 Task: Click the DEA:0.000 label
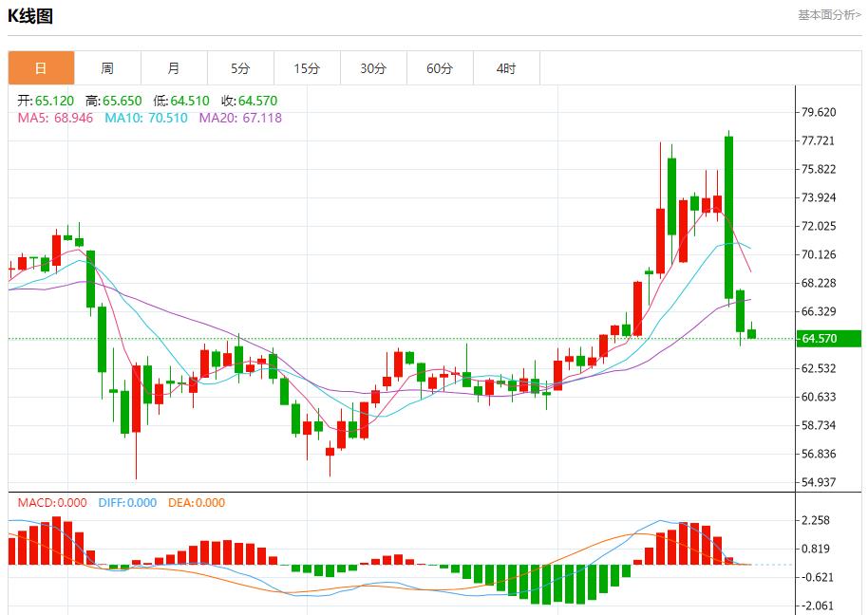click(197, 503)
